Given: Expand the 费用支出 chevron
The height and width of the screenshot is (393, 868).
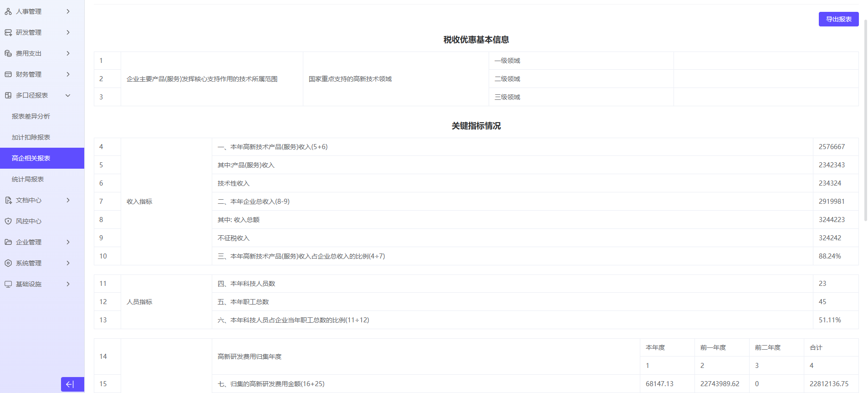Looking at the screenshot, I should (x=68, y=53).
